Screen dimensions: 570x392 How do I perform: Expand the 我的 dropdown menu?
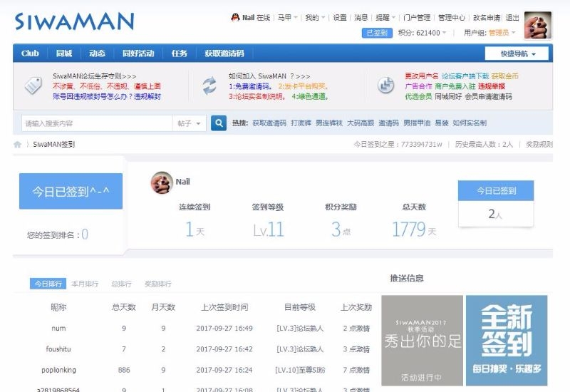point(315,17)
